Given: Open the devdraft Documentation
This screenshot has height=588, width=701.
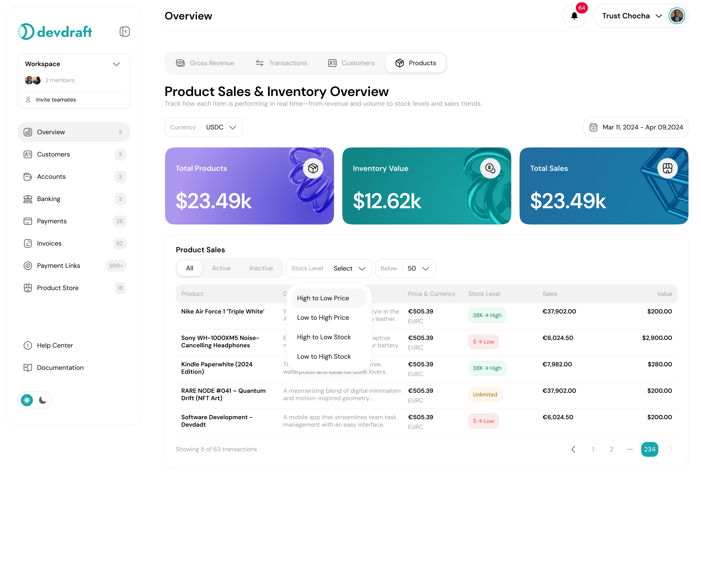Looking at the screenshot, I should pyautogui.click(x=60, y=367).
